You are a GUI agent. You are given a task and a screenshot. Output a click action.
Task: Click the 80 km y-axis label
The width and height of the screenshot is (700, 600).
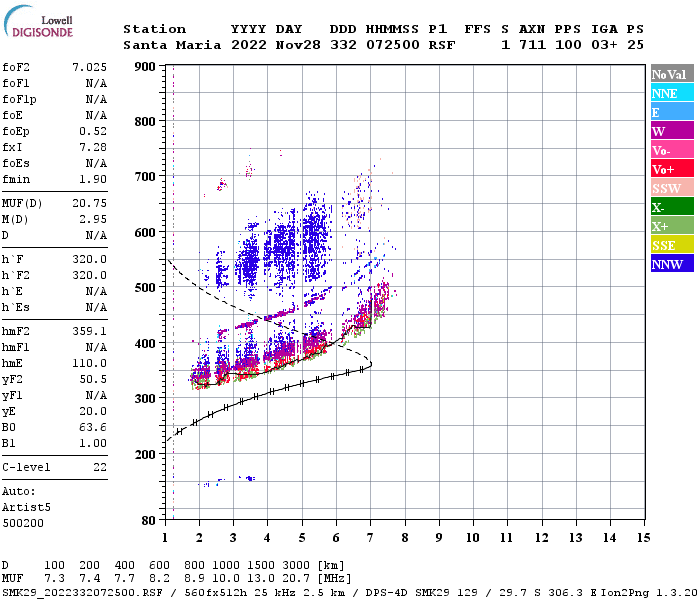[x=148, y=521]
